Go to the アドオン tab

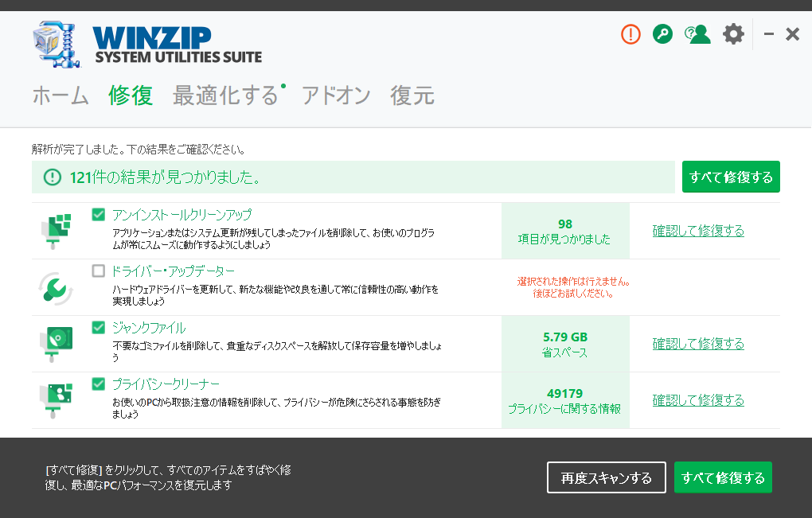(x=336, y=96)
